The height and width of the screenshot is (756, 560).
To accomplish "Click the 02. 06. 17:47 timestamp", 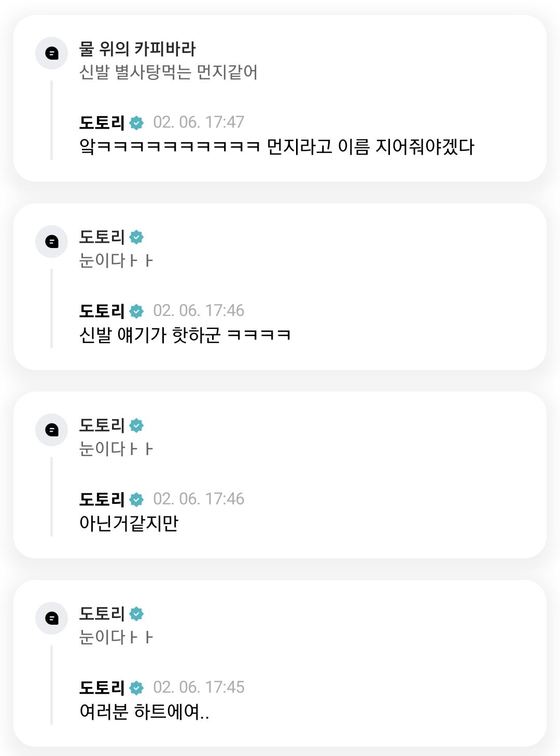I will coord(199,122).
